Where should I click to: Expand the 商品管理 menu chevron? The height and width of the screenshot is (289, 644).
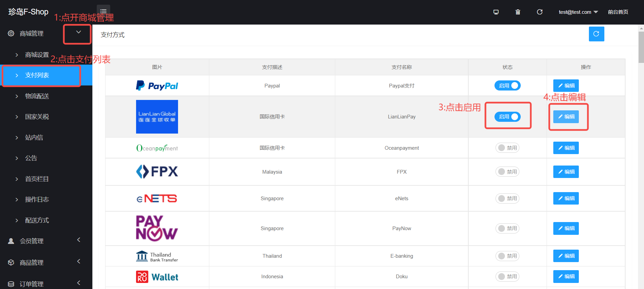(79, 261)
